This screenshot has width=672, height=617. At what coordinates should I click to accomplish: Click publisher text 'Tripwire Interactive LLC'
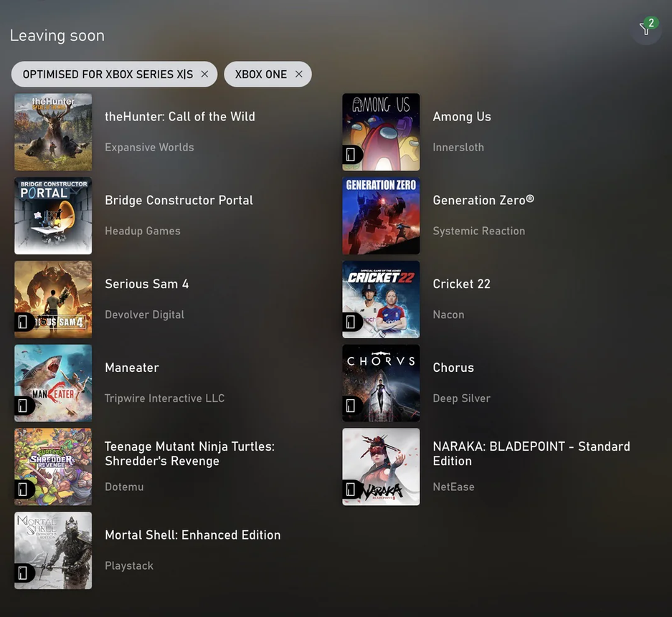pyautogui.click(x=164, y=398)
